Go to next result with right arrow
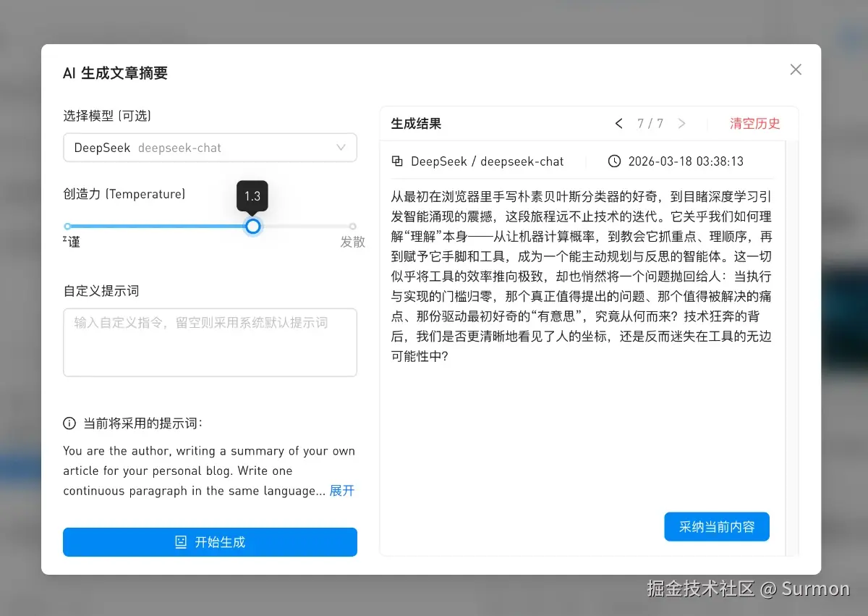Viewport: 868px width, 616px height. (x=681, y=124)
